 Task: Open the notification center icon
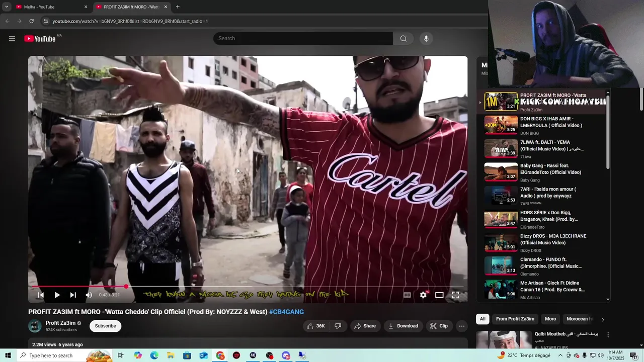click(633, 355)
